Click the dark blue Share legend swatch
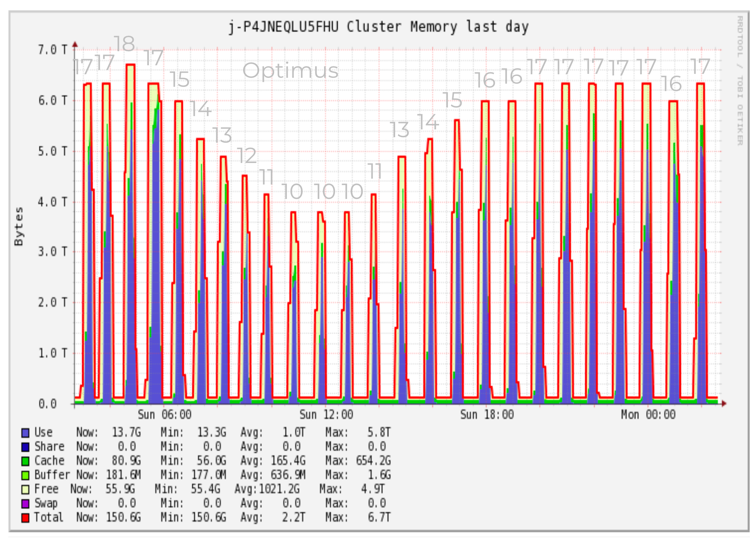The image size is (756, 541). point(25,447)
